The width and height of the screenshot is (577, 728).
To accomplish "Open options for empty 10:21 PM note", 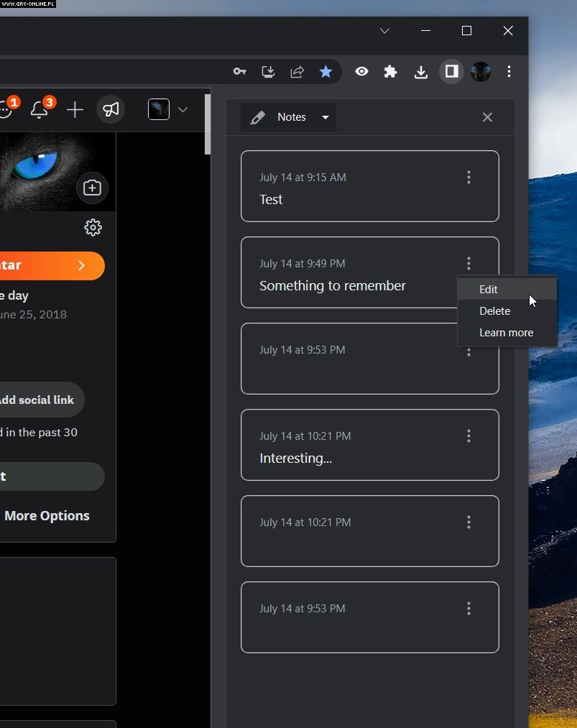I will (468, 522).
